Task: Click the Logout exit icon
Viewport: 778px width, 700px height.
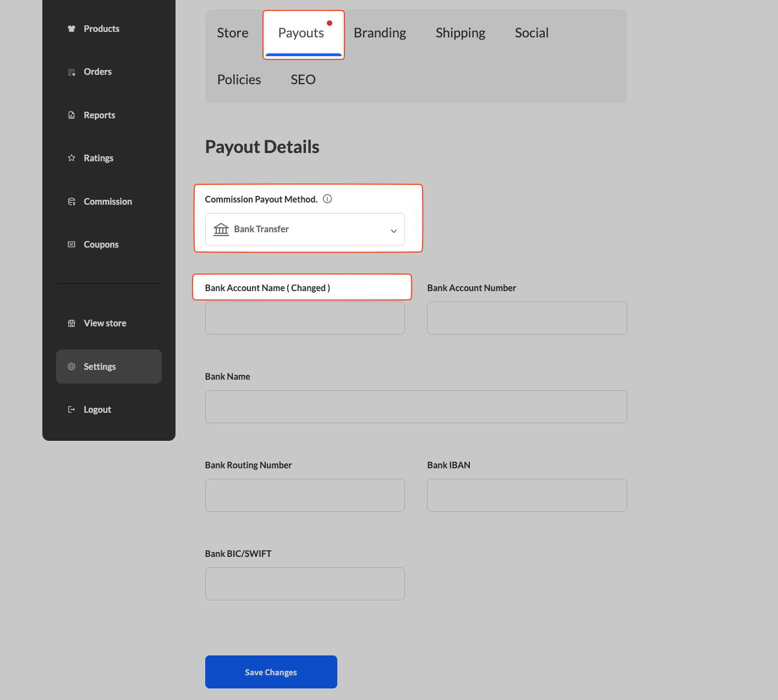Action: 72,409
